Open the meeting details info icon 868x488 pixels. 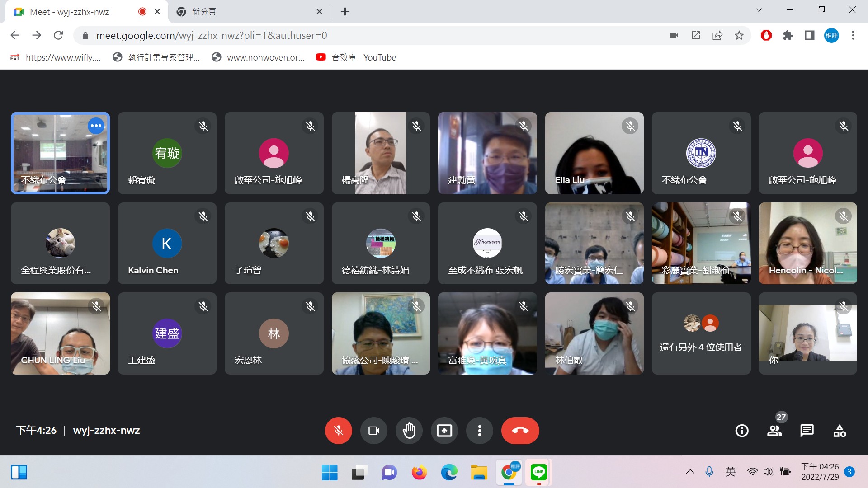(742, 431)
